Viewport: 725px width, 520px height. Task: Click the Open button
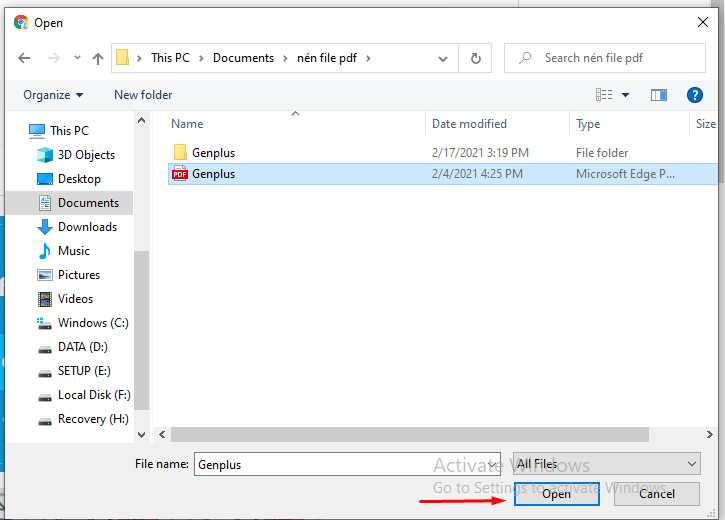[557, 494]
